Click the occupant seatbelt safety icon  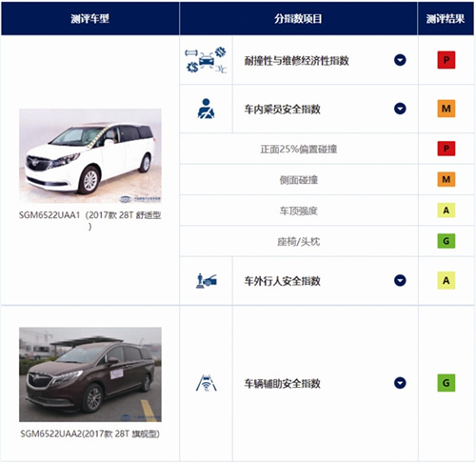click(x=206, y=109)
